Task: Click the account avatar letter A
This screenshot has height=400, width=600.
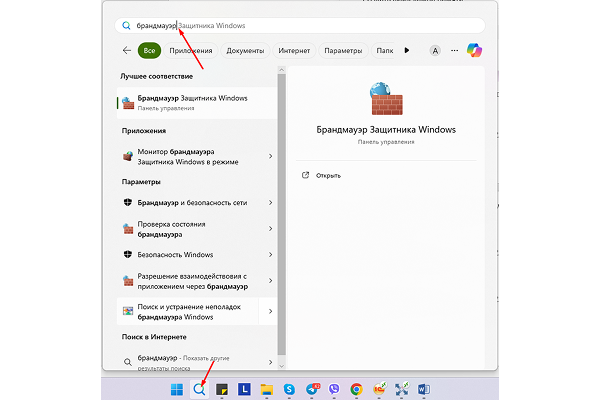Action: tap(435, 51)
